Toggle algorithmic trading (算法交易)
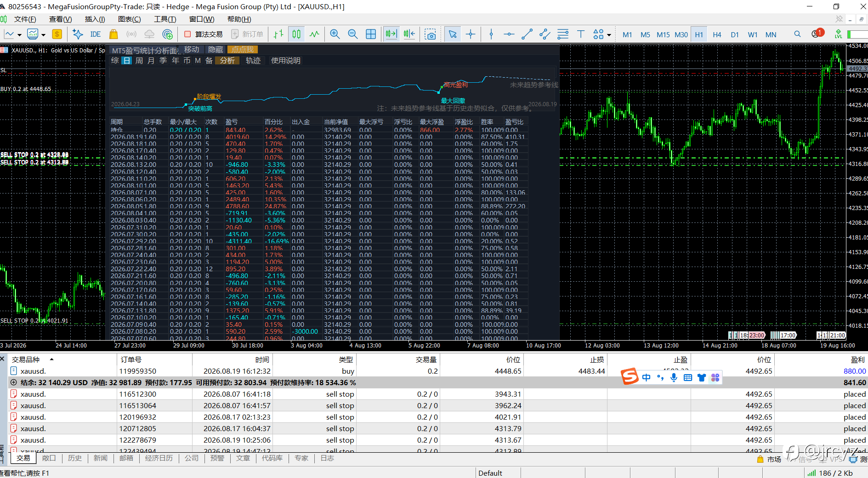 pos(203,34)
